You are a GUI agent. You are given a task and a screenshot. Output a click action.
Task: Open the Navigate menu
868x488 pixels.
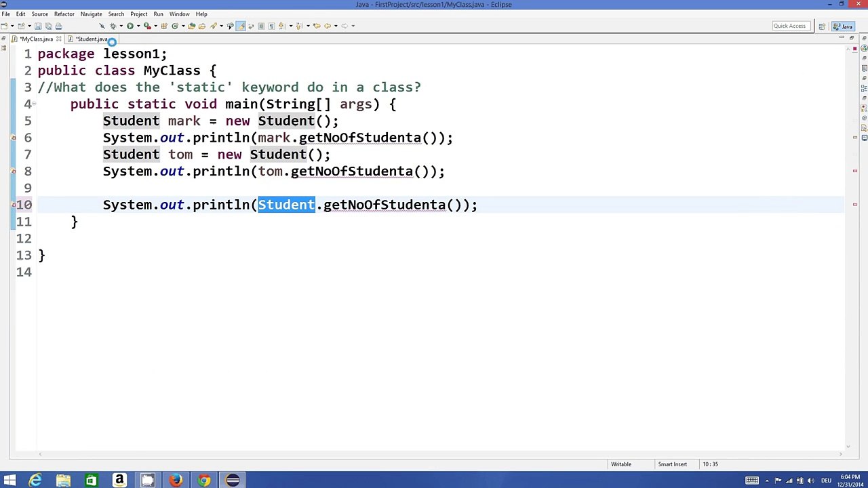coord(91,14)
